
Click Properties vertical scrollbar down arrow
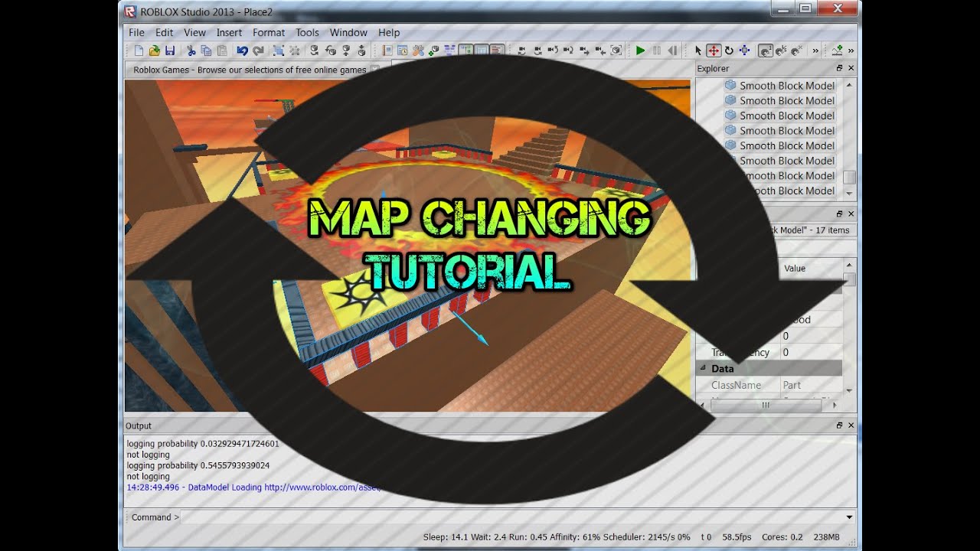coord(849,390)
